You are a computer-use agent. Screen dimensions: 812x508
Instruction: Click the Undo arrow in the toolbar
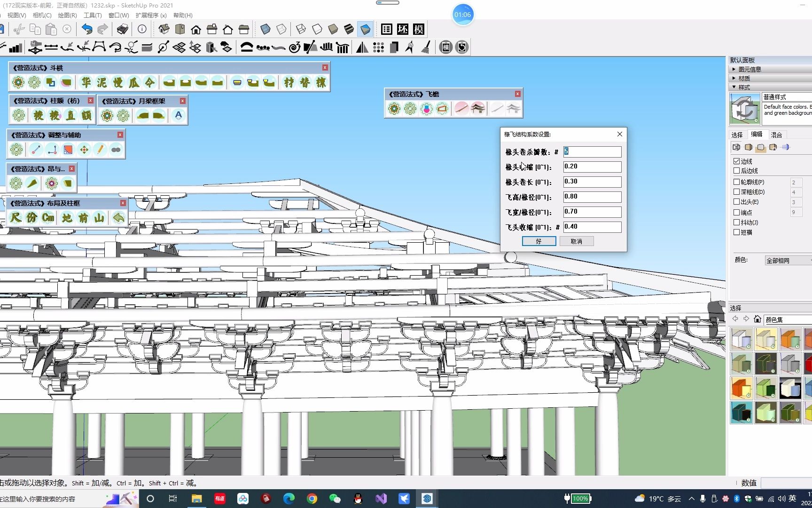click(x=87, y=29)
